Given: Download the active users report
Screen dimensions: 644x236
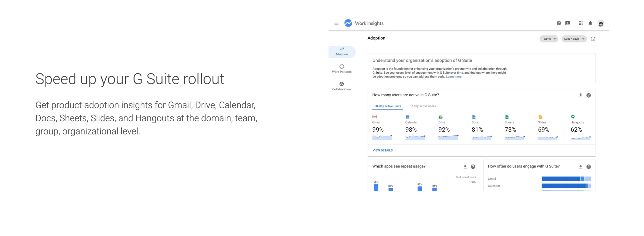Looking at the screenshot, I should point(580,95).
